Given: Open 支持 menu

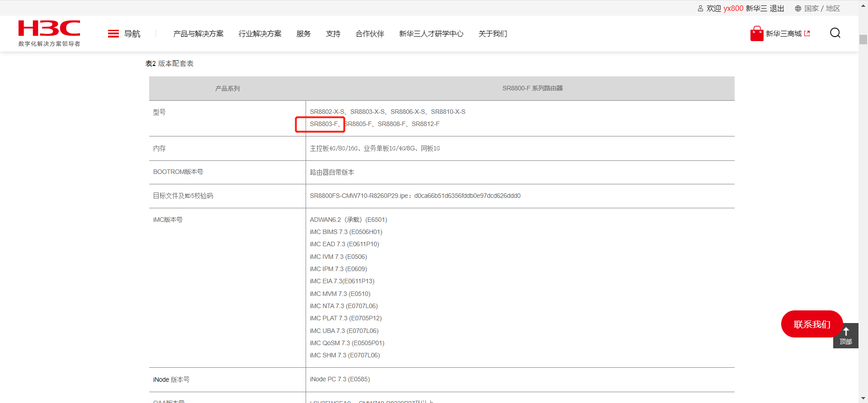Looking at the screenshot, I should (333, 34).
